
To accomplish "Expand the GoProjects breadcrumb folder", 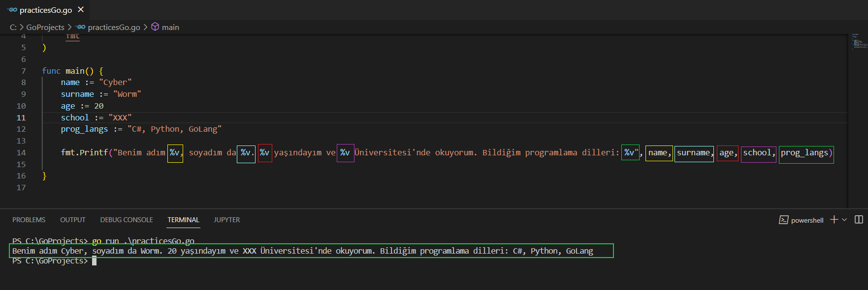I will tap(45, 28).
